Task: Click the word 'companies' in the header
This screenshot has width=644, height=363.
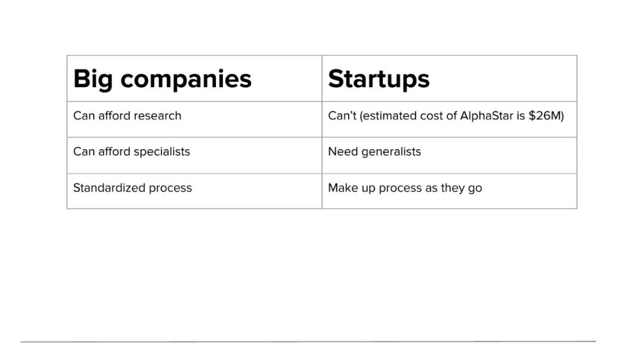Action: pos(186,79)
